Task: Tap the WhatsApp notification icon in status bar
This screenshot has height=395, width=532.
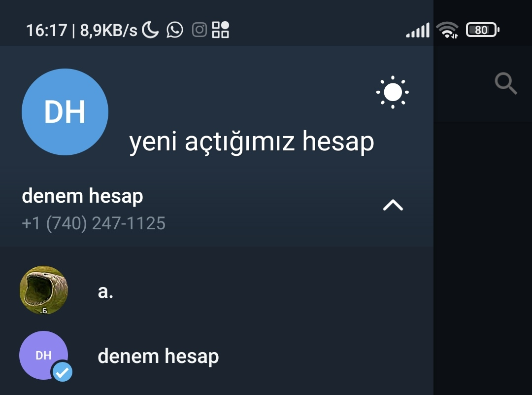Action: (x=175, y=30)
